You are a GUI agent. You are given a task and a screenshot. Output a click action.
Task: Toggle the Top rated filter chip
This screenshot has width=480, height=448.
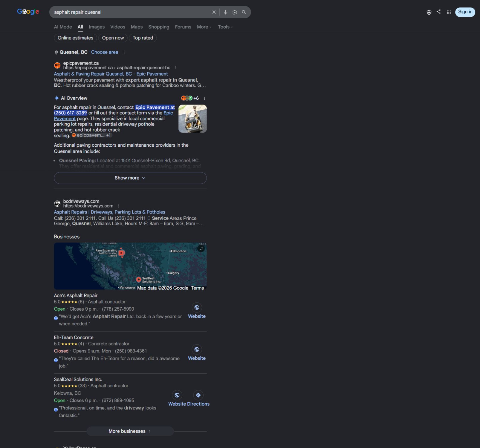[143, 38]
